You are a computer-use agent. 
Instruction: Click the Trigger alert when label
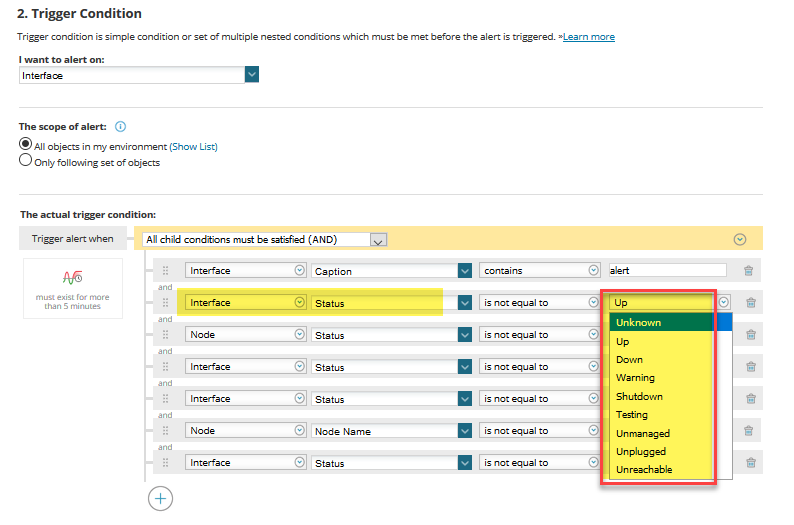coord(72,238)
